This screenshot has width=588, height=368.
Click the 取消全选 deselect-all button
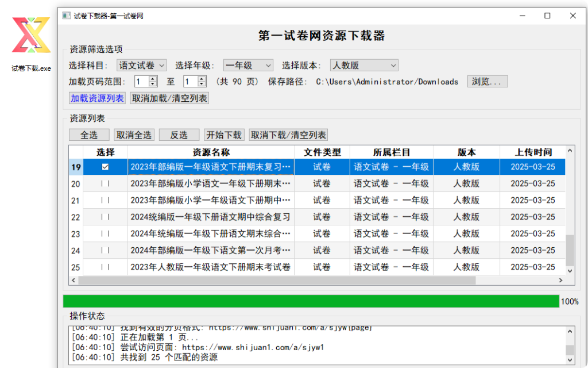click(134, 135)
